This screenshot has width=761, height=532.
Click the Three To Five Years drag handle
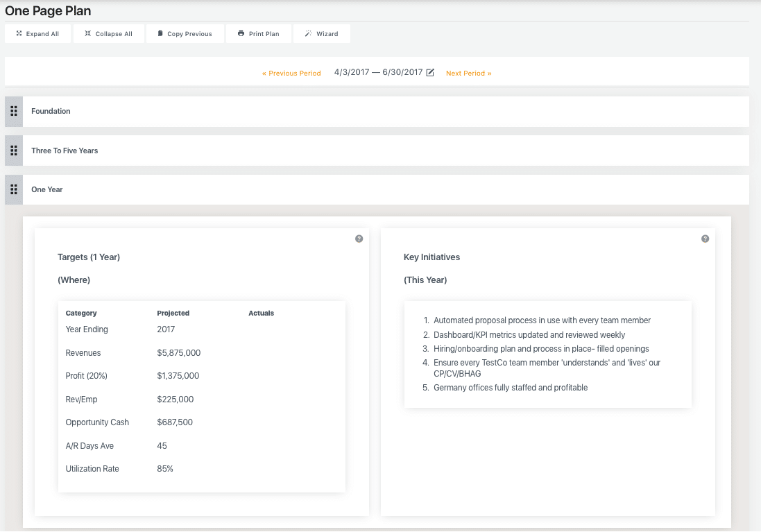point(14,151)
